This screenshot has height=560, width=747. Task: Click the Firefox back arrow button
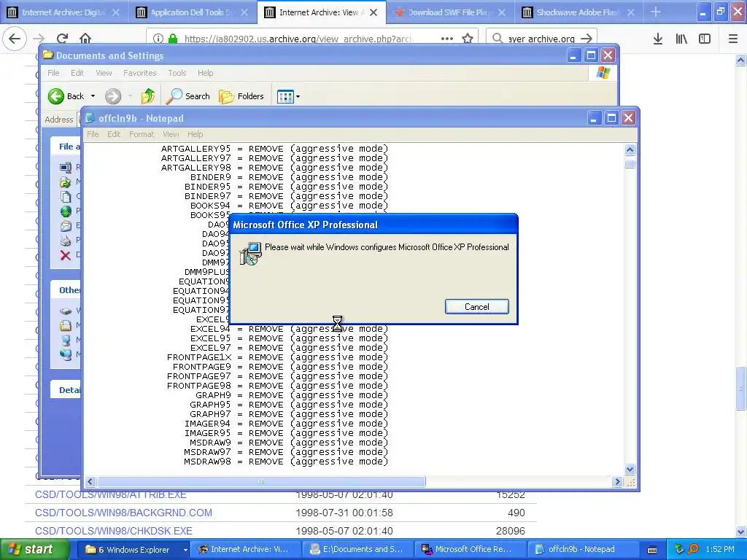[15, 39]
